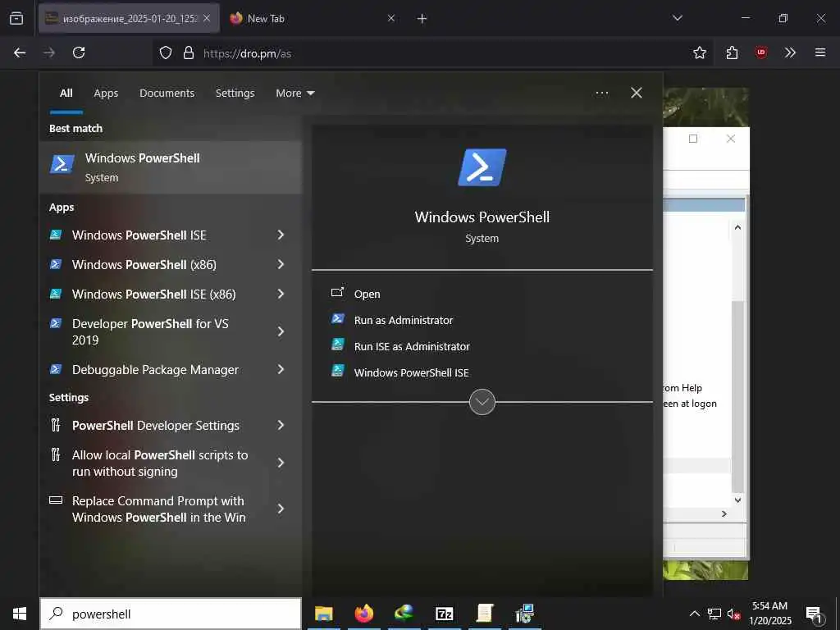Click the site padlock icon

pos(189,52)
